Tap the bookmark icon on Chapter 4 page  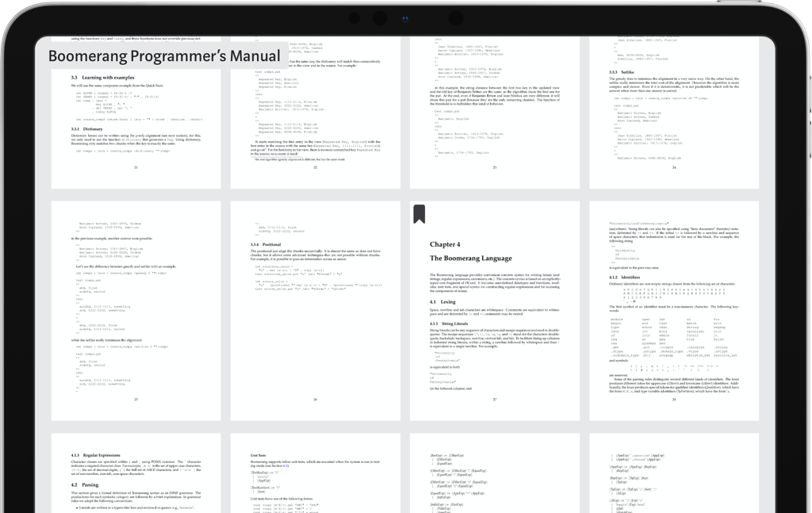pyautogui.click(x=419, y=214)
